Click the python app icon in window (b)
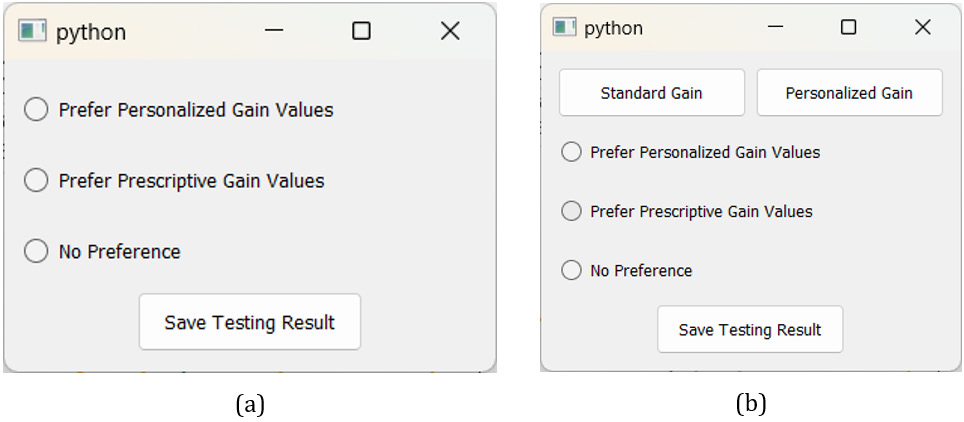Viewport: 964px width, 422px height. coord(565,27)
